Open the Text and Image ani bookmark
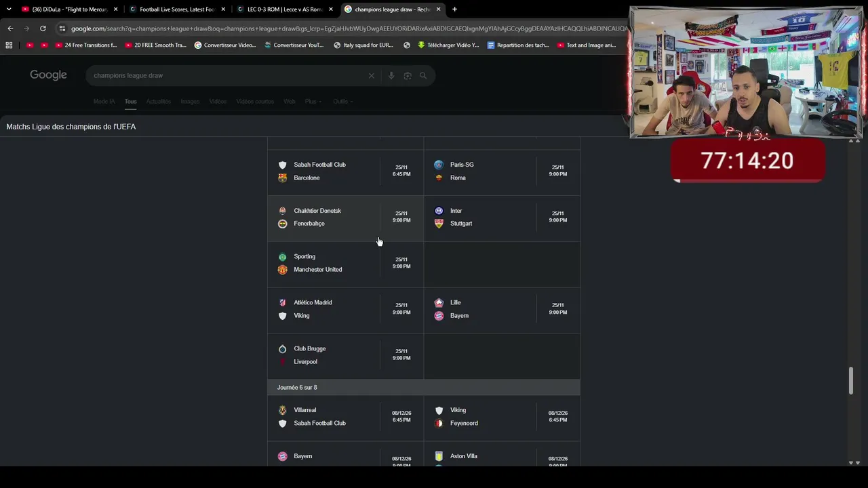 tap(587, 45)
